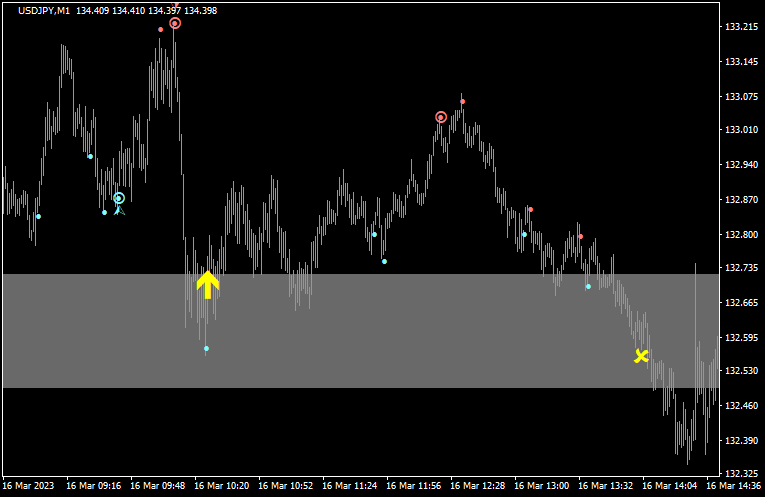
Task: Select the 16 Mar 14:36 time label
Action: 733,486
